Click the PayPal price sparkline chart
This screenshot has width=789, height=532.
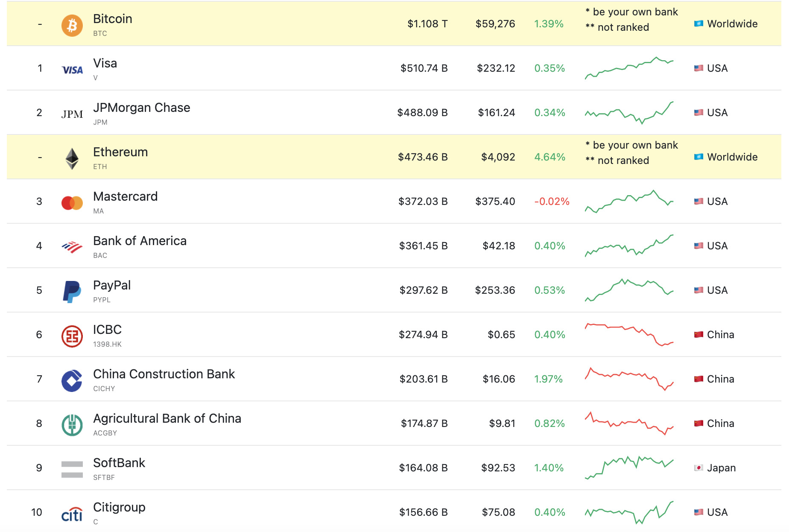(x=629, y=290)
